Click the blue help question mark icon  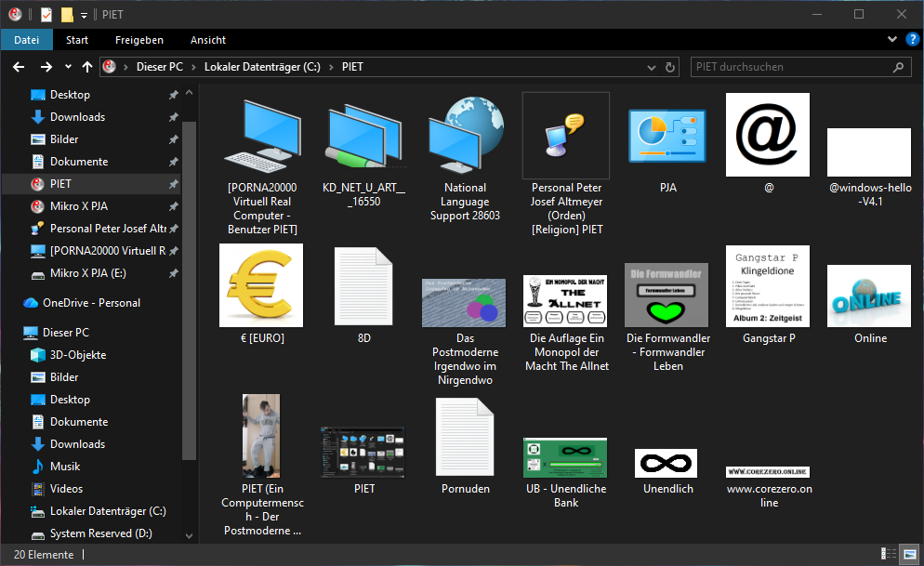(x=912, y=40)
